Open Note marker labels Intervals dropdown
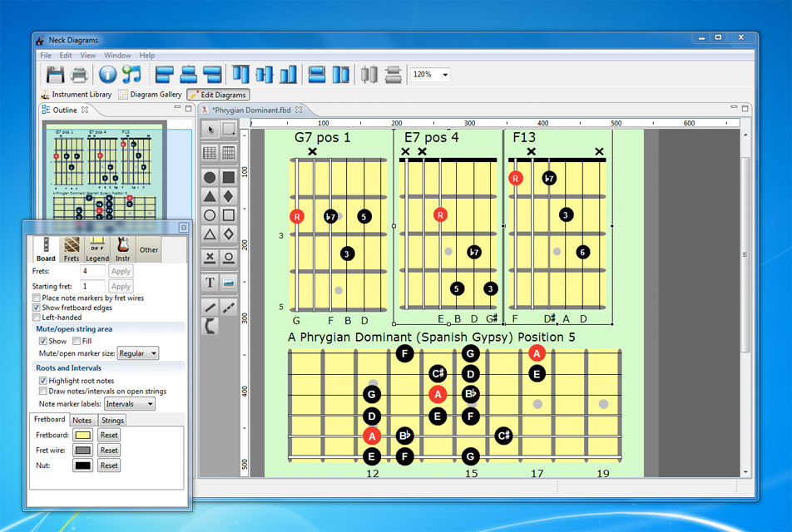This screenshot has height=532, width=792. (130, 404)
